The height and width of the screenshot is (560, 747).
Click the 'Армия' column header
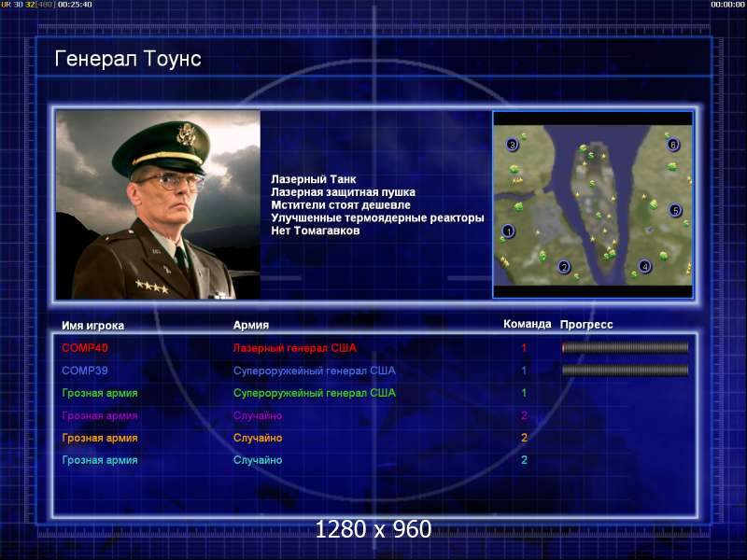[x=251, y=325]
